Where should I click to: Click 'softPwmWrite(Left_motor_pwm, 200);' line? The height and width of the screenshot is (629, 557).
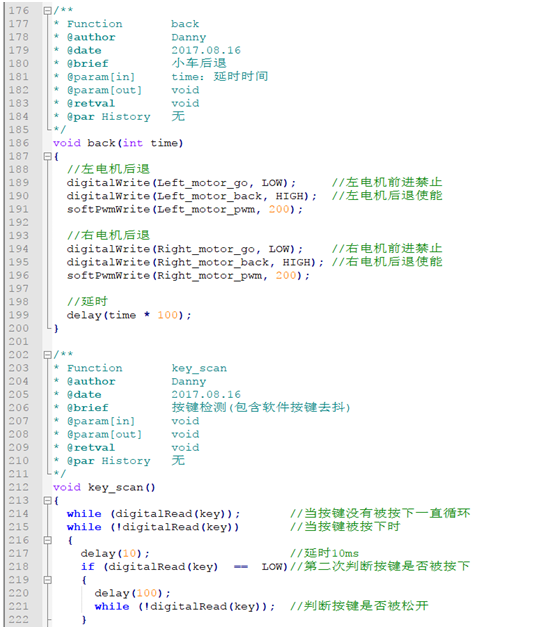click(185, 209)
